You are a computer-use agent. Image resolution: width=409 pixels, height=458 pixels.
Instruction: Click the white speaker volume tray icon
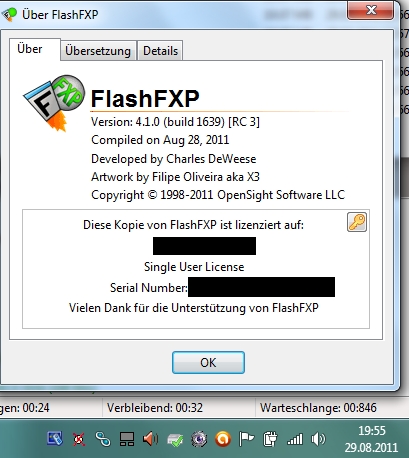click(318, 439)
